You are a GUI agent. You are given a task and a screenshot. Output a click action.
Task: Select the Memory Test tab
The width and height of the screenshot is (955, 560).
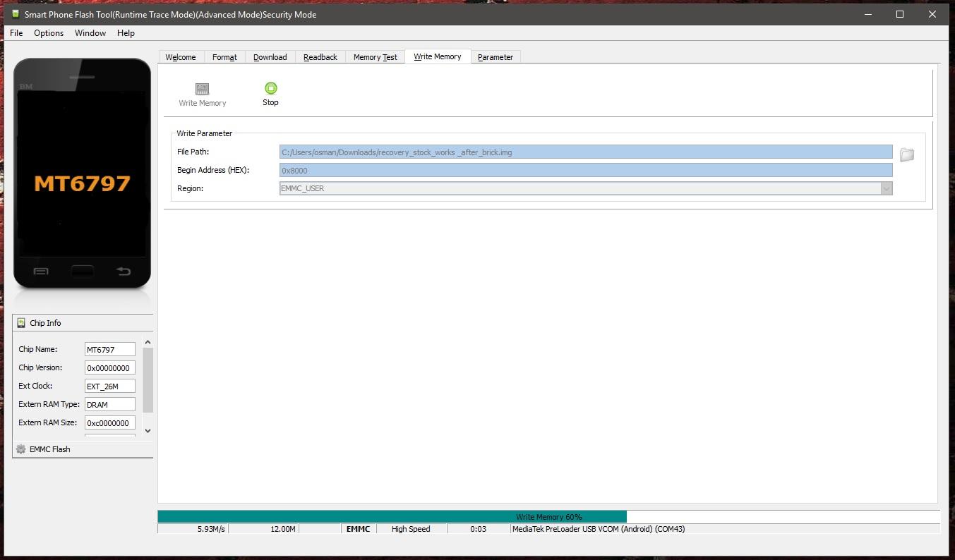tap(375, 57)
